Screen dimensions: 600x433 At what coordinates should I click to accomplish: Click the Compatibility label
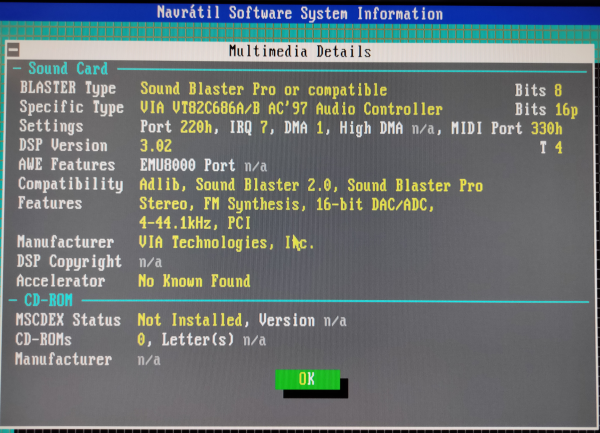pyautogui.click(x=70, y=184)
